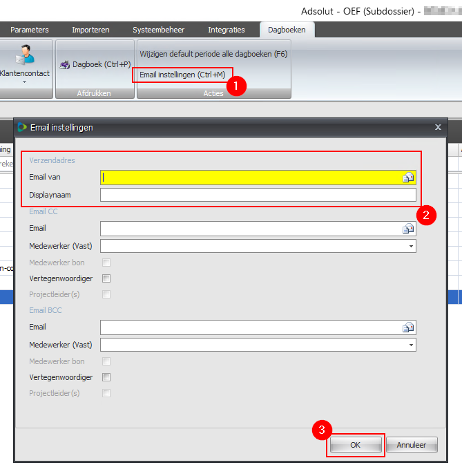Expand Medewerker (Vast) dropdown under Email CC
The height and width of the screenshot is (476, 462).
click(x=411, y=246)
